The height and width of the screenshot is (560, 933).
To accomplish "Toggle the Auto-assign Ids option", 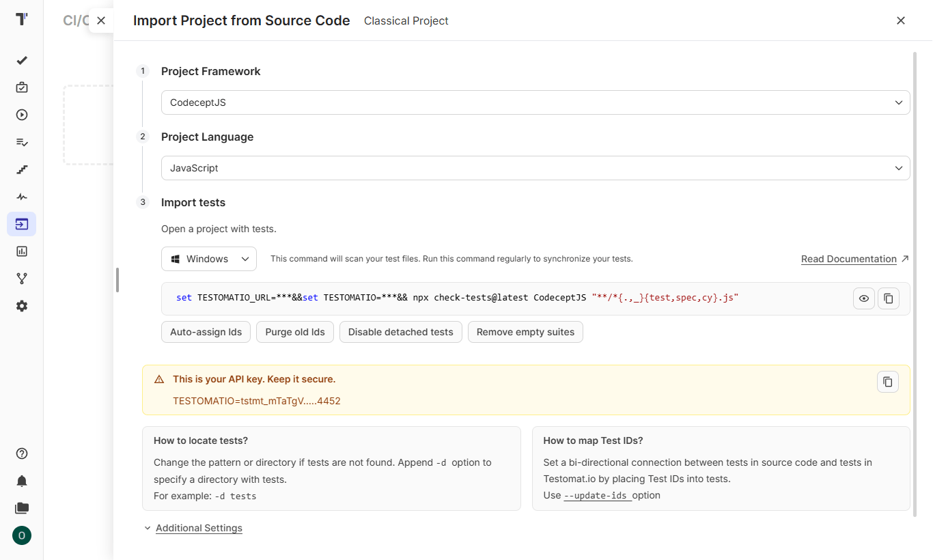I will (206, 332).
